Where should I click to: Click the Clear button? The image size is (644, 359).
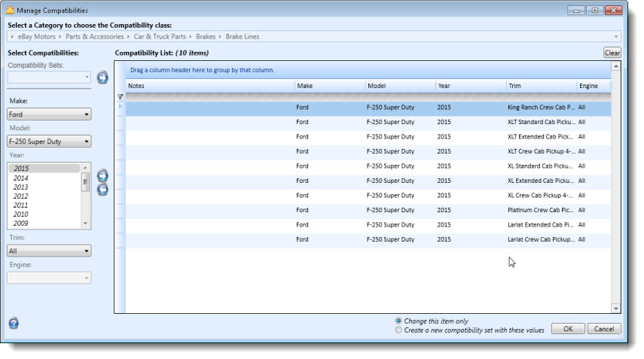(x=612, y=53)
